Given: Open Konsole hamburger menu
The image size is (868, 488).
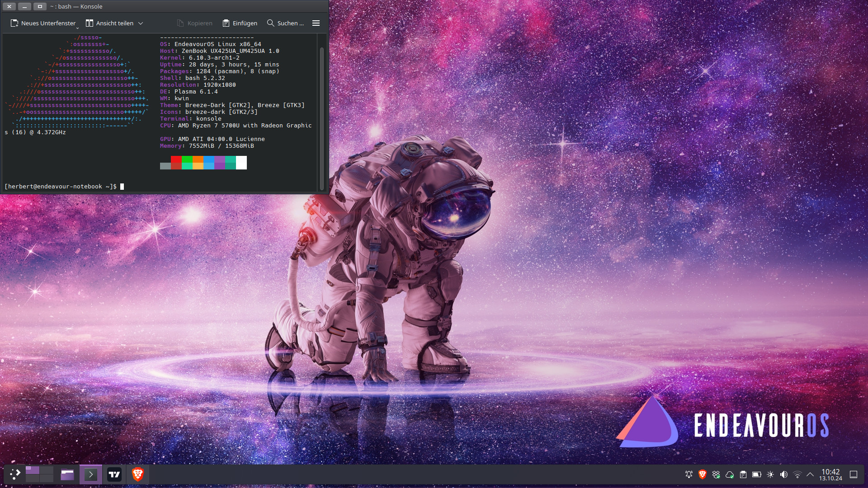Looking at the screenshot, I should click(x=316, y=23).
